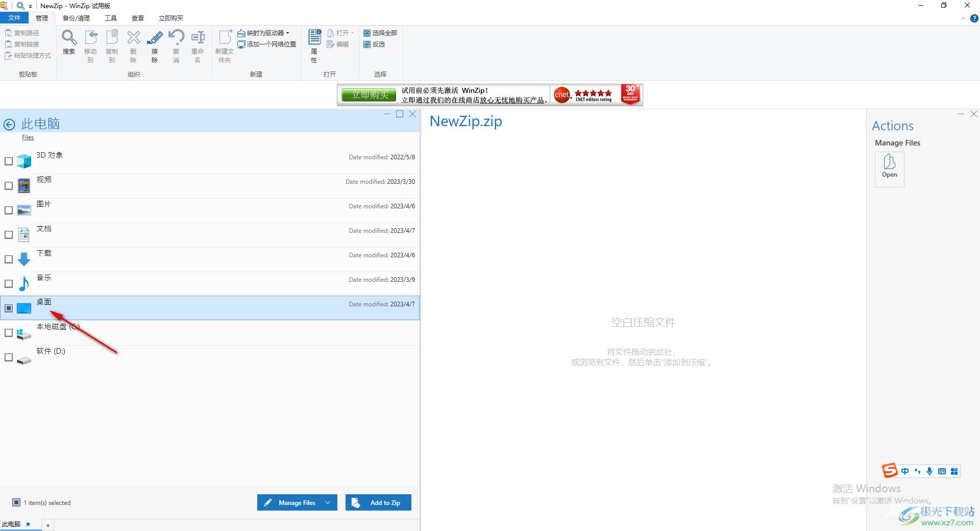Switch to the 立即购买 tab

pyautogui.click(x=171, y=18)
